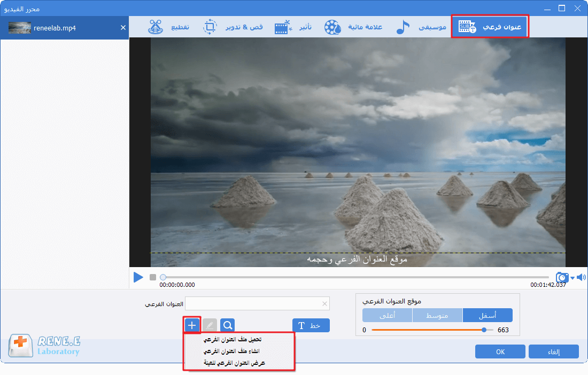588x375 pixels.
Task: Click the subtitle position slider handle
Action: [x=484, y=330]
